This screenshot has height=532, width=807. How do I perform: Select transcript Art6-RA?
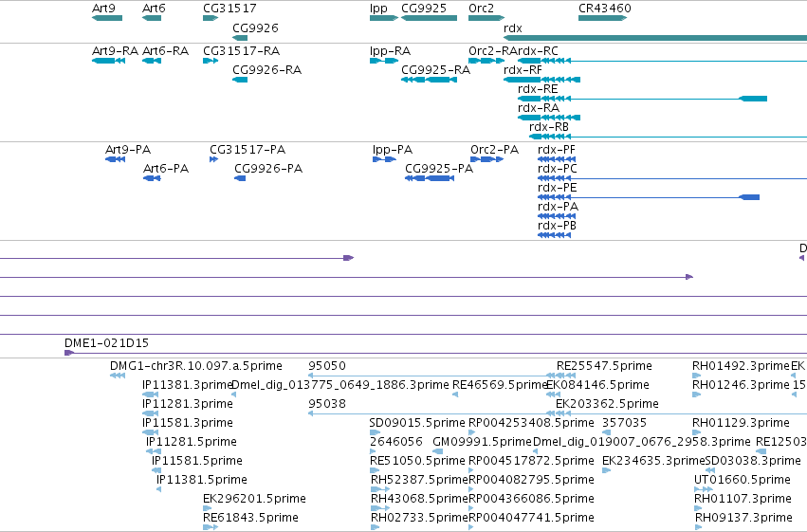tap(165, 51)
